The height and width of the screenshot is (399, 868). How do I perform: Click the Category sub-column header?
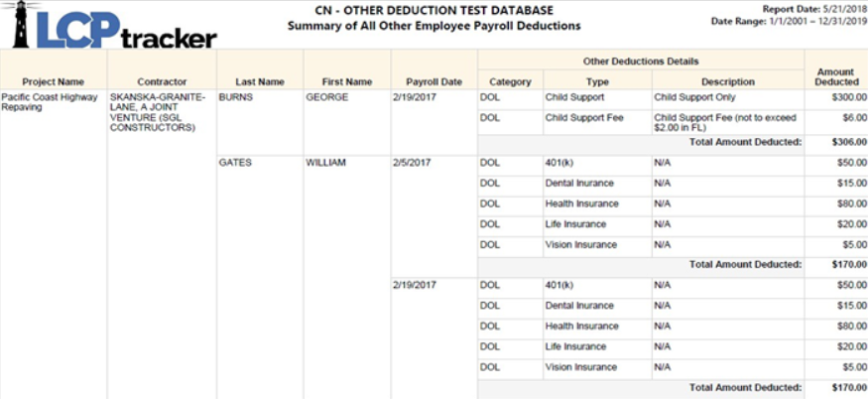[511, 82]
